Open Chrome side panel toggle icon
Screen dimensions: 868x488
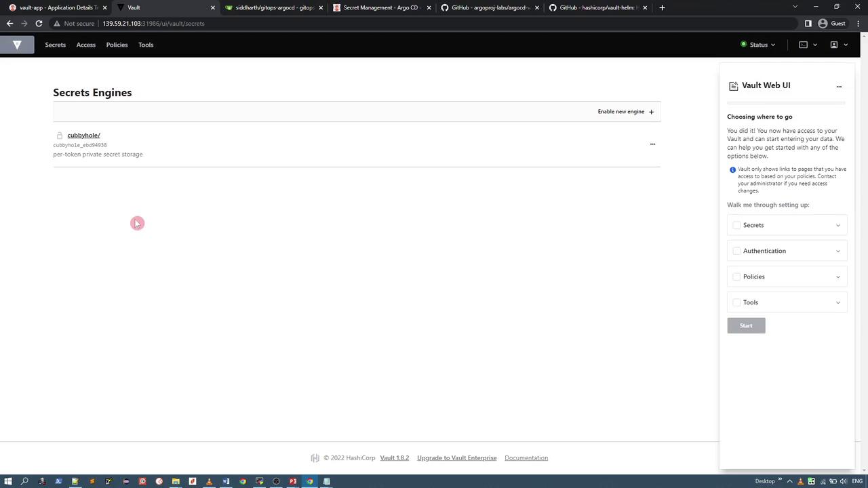[x=808, y=23]
